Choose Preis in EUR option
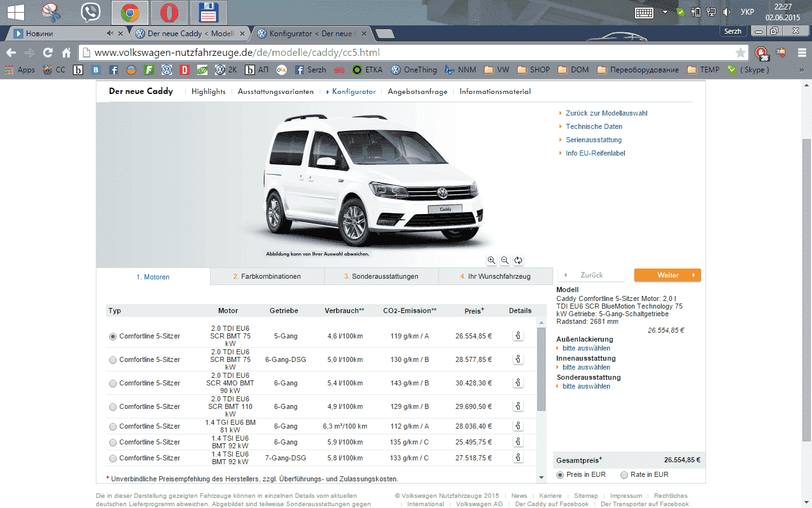This screenshot has width=812, height=508. 560,475
